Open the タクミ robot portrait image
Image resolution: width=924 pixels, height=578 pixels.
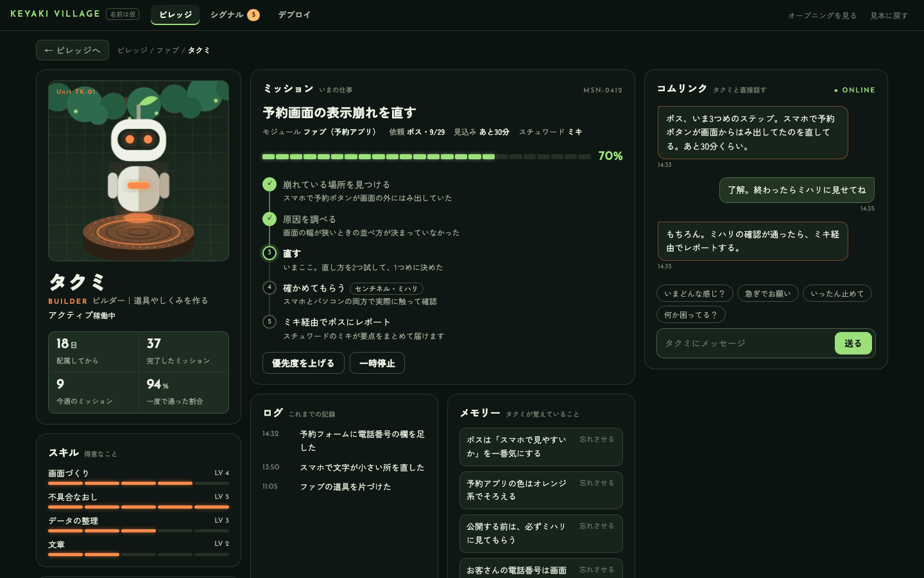pyautogui.click(x=139, y=171)
